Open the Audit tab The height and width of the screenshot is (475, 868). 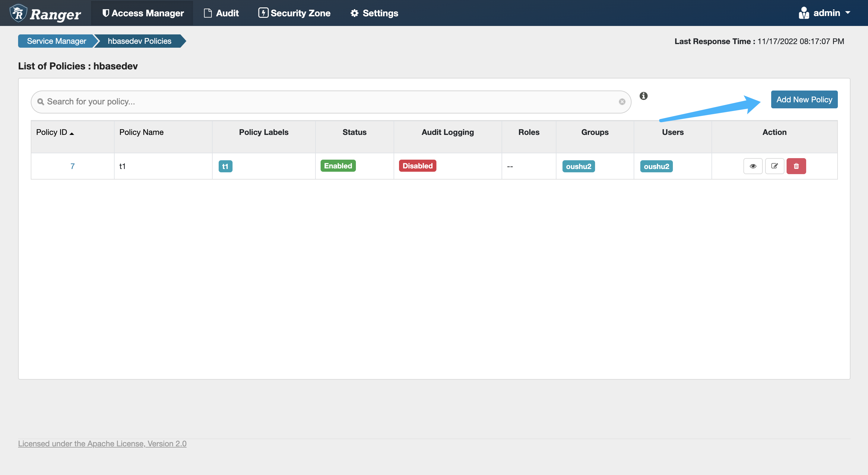pos(221,13)
